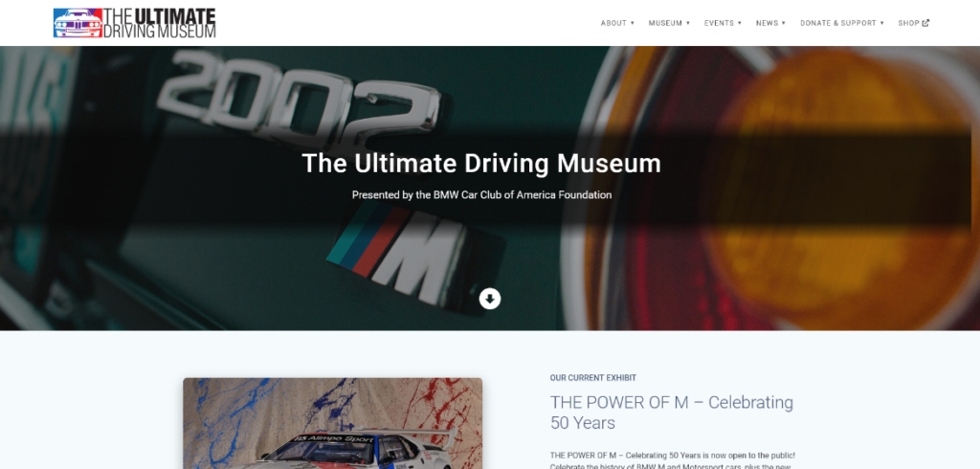Click the circular down-arrow scroll icon
980x469 pixels.
tap(490, 299)
